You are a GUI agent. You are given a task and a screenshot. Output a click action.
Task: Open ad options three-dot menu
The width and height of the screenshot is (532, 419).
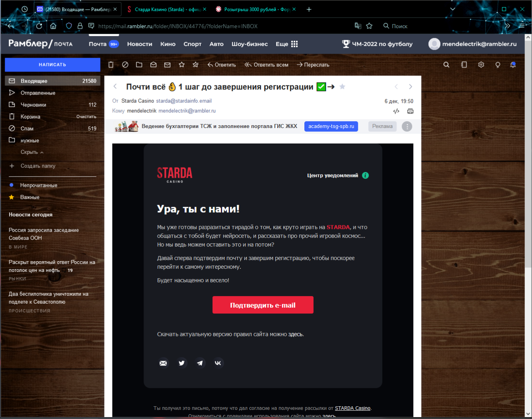pyautogui.click(x=407, y=126)
